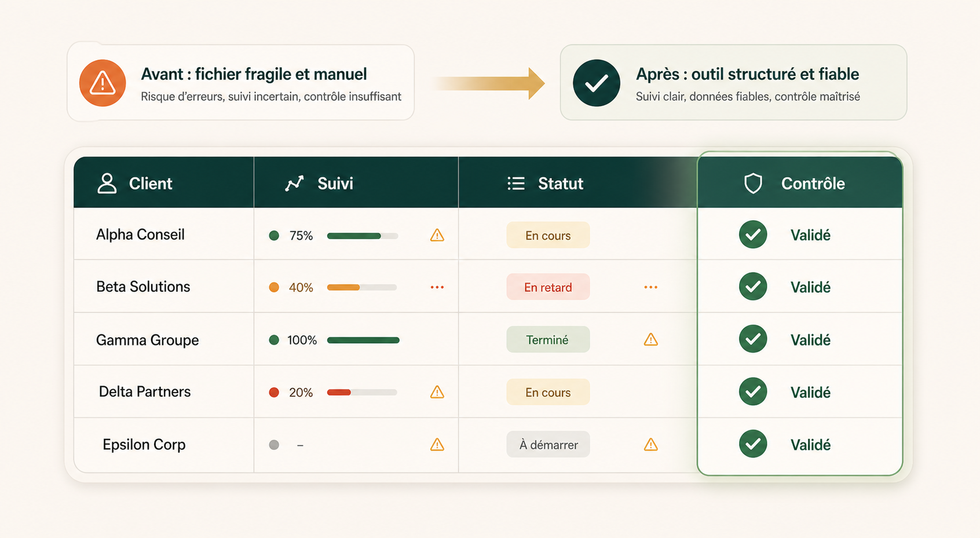Click the green check icon for Alpha Conseil

(753, 235)
